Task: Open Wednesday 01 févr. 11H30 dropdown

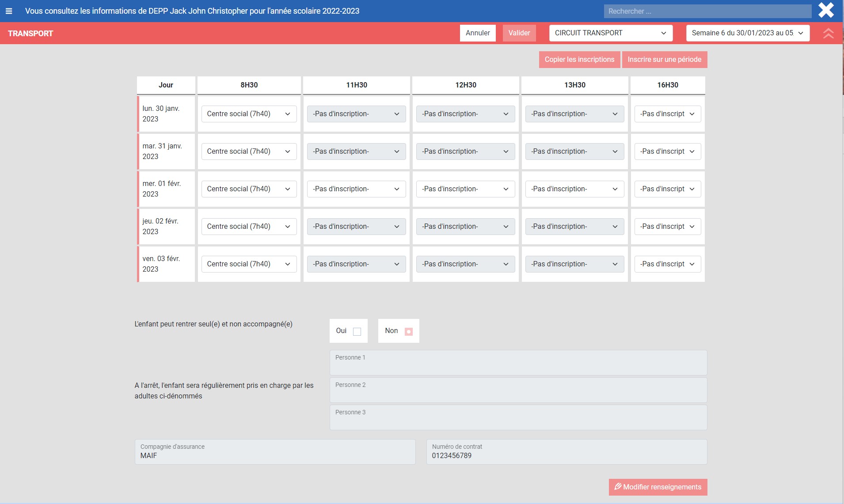Action: [x=356, y=189]
